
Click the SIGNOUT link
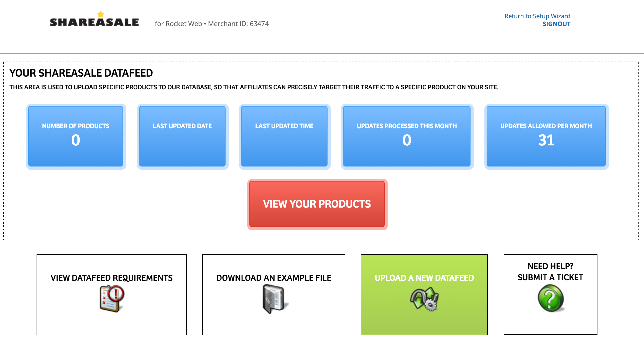pos(556,24)
